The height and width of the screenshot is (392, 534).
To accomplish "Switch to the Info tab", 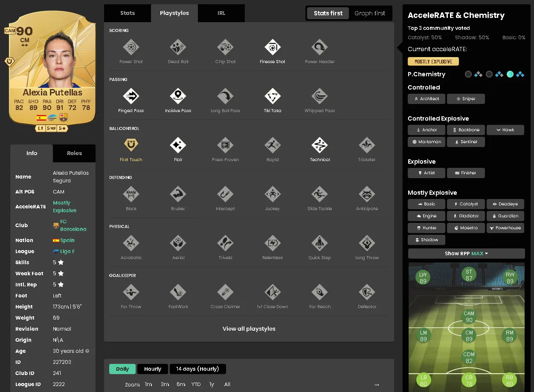I will 32,153.
